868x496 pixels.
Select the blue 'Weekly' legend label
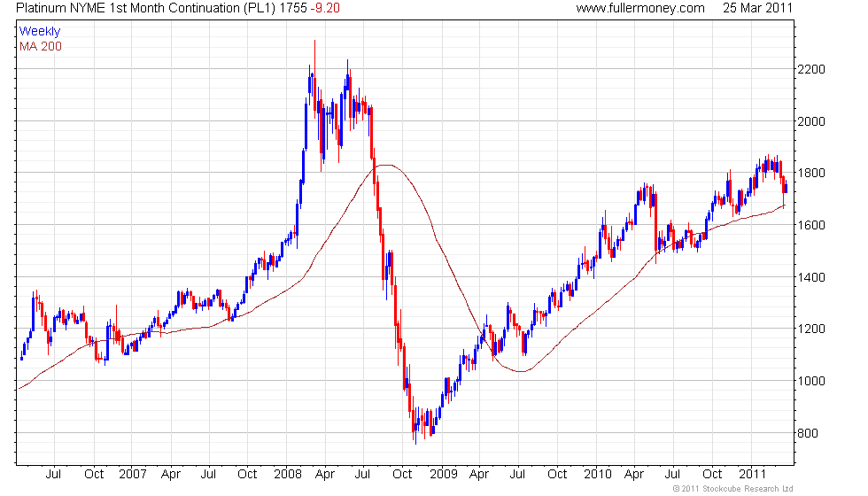click(39, 32)
